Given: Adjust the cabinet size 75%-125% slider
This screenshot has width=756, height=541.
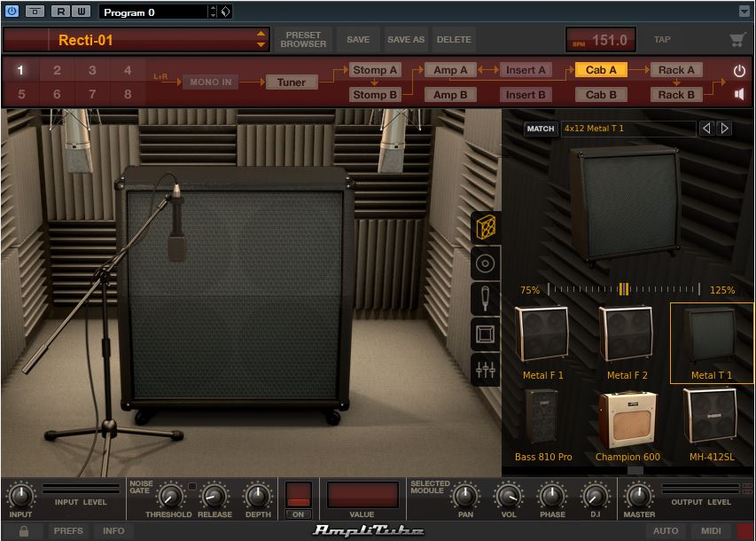Looking at the screenshot, I should tap(624, 289).
